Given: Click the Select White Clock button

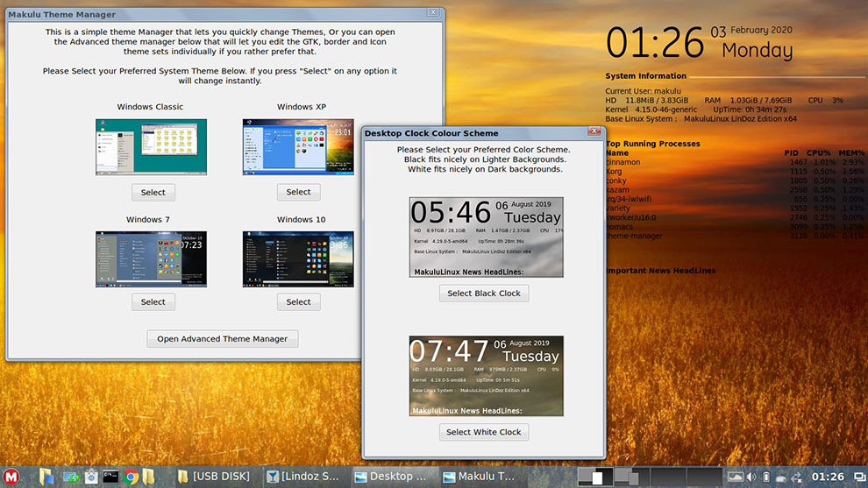Looking at the screenshot, I should click(484, 432).
